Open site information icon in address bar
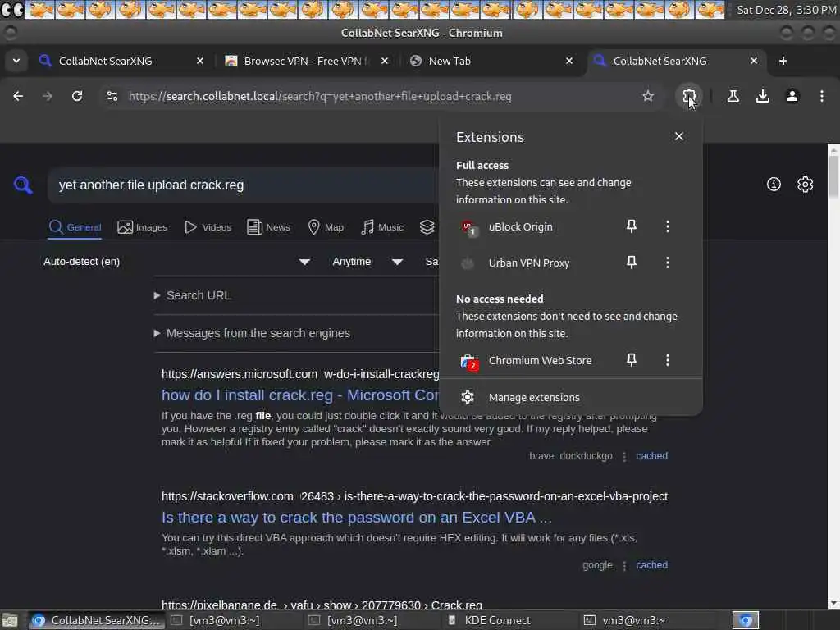 [112, 96]
